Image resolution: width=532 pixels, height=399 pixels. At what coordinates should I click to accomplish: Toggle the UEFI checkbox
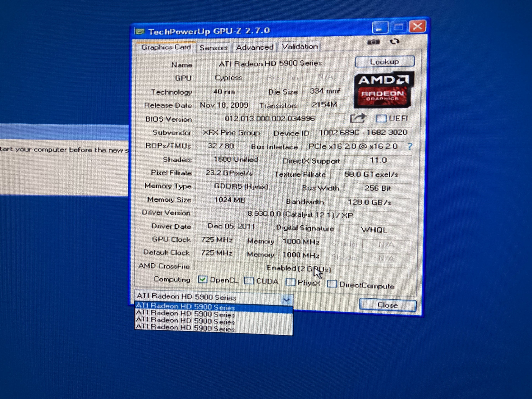pyautogui.click(x=381, y=118)
